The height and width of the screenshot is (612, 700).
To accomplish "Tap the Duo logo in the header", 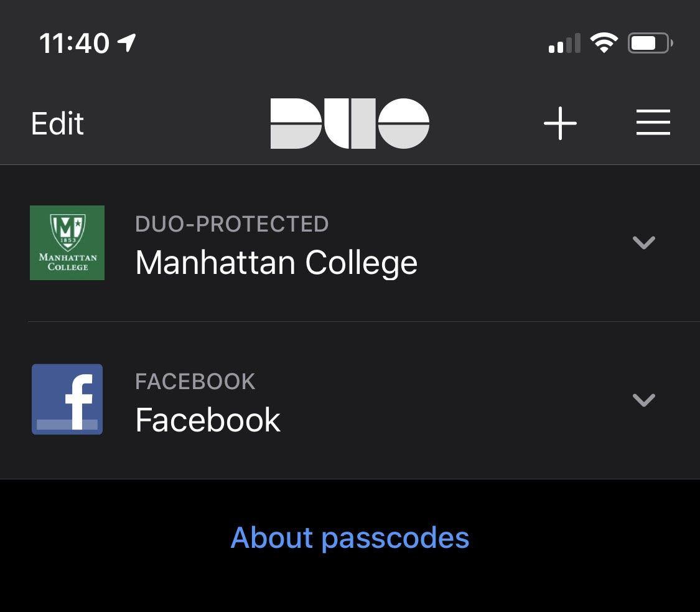I will tap(350, 123).
